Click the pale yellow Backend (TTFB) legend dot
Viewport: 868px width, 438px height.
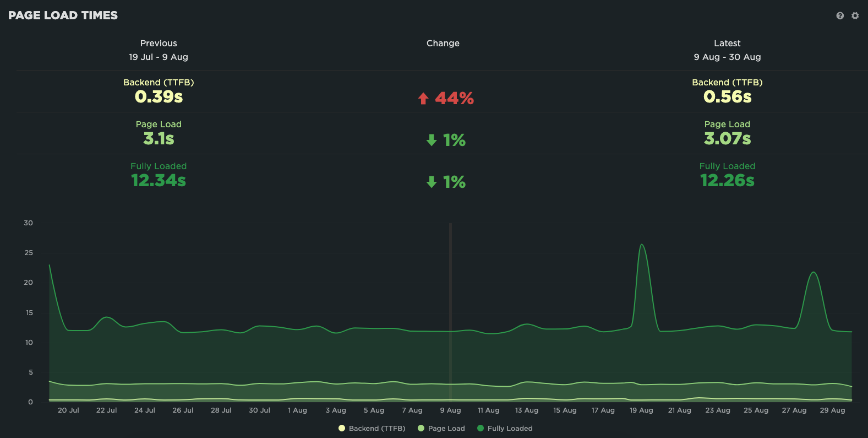click(x=342, y=428)
